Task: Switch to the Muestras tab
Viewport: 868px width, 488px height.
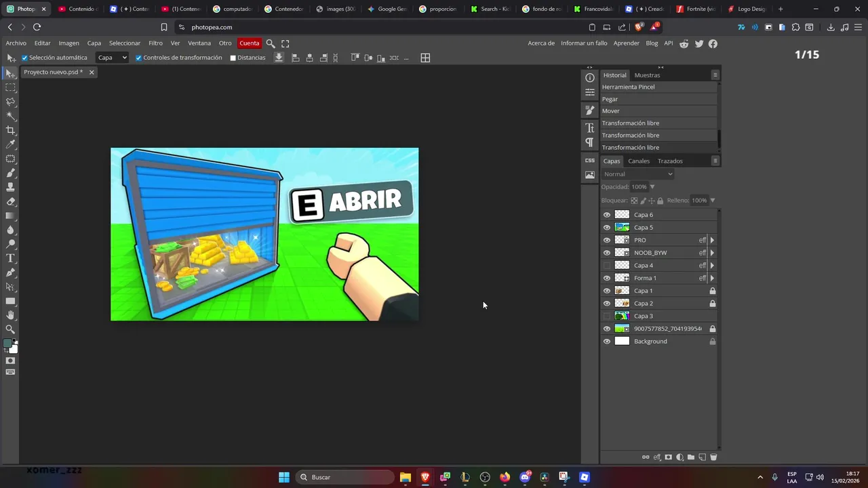Action: (647, 75)
